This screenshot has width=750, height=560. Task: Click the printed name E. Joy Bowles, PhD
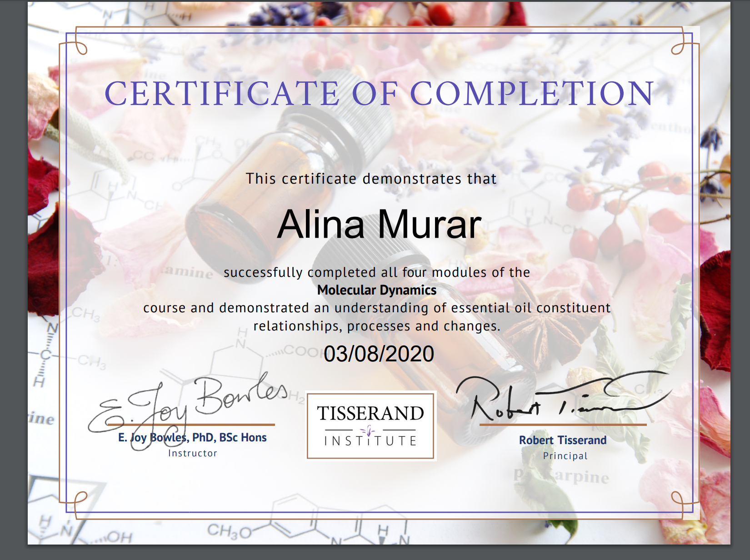pyautogui.click(x=192, y=437)
